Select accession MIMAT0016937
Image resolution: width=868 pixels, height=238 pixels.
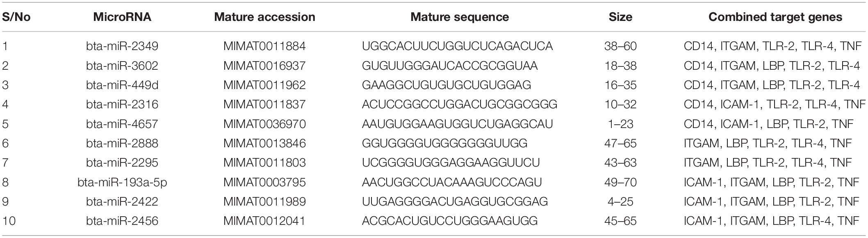click(x=264, y=66)
